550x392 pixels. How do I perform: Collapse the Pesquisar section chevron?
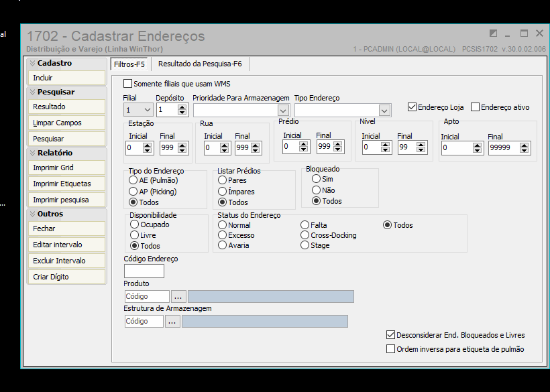(x=33, y=92)
